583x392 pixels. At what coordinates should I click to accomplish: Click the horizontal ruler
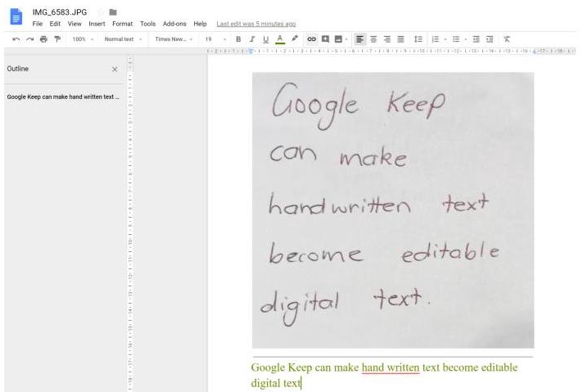click(391, 51)
